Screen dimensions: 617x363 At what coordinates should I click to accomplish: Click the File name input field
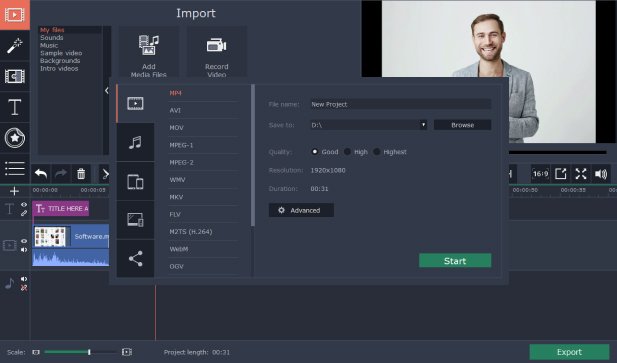pos(400,104)
